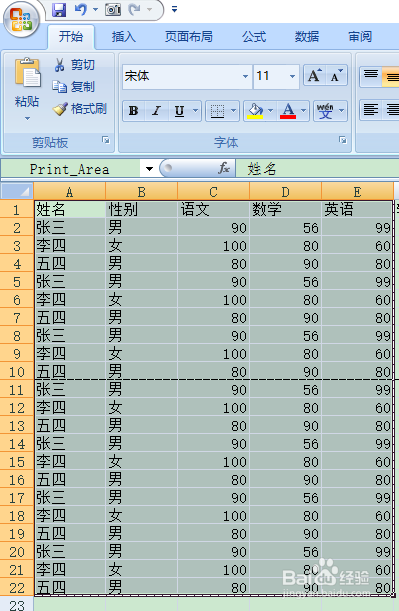Open undo history dropdown arrow

(95, 9)
